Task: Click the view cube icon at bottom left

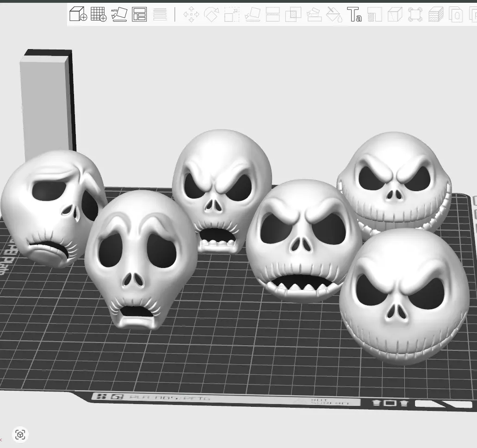Action: pyautogui.click(x=20, y=434)
